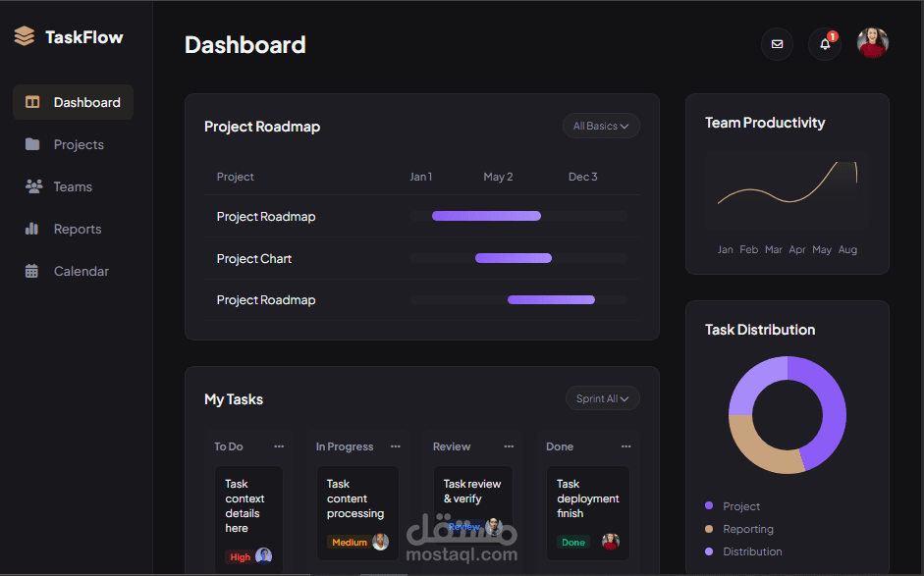Open the mail envelope icon
This screenshot has height=576, width=924.
tap(777, 43)
